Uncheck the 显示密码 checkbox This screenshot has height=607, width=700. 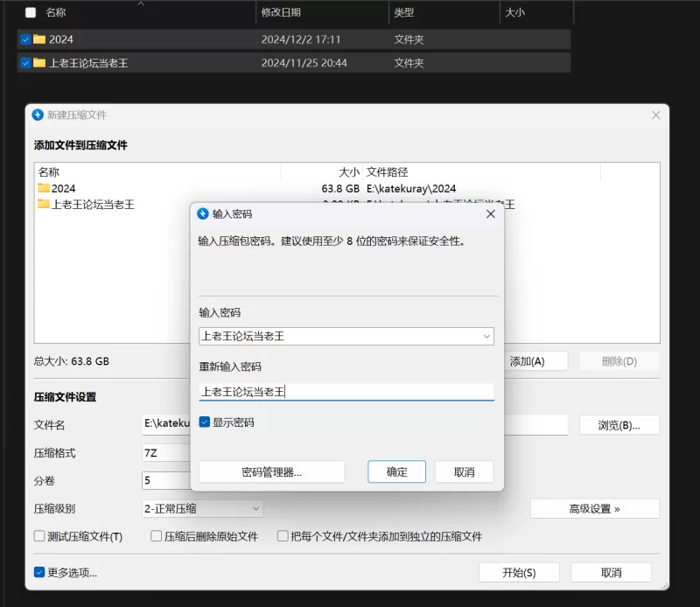pos(205,422)
